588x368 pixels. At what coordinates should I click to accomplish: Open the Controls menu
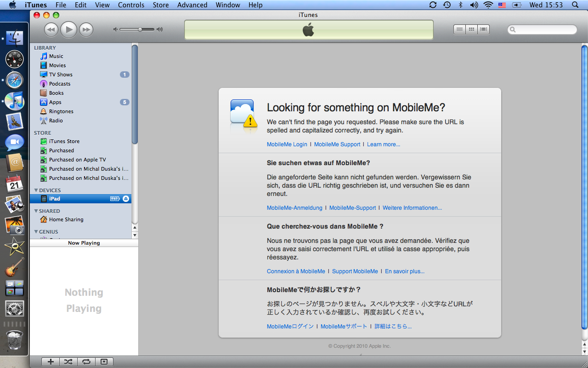pyautogui.click(x=131, y=5)
